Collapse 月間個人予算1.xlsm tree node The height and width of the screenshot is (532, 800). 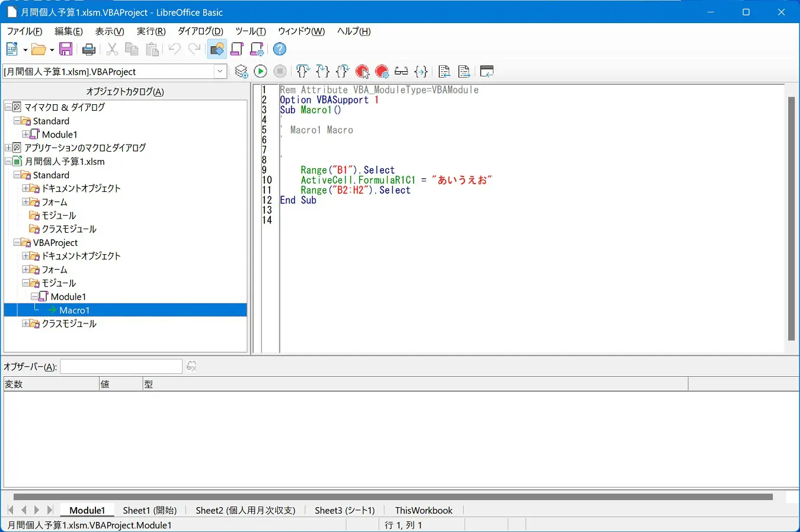[8, 161]
